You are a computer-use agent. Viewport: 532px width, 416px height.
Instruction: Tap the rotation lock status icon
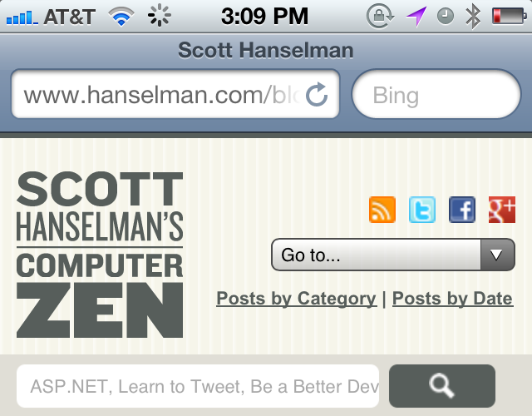[380, 16]
